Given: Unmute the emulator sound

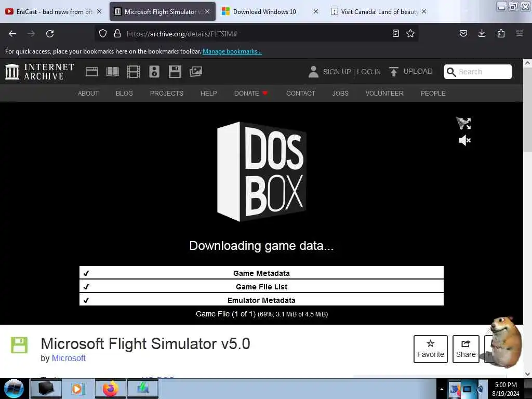Looking at the screenshot, I should tap(464, 140).
